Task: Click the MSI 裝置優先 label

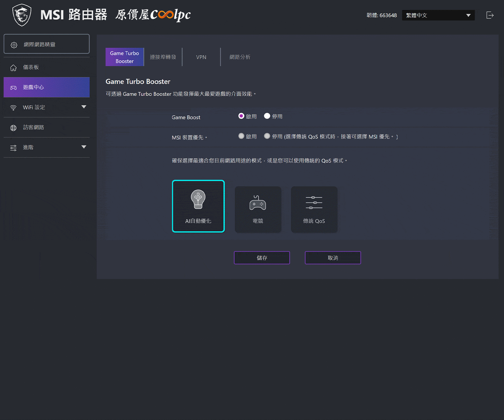Action: tap(189, 137)
